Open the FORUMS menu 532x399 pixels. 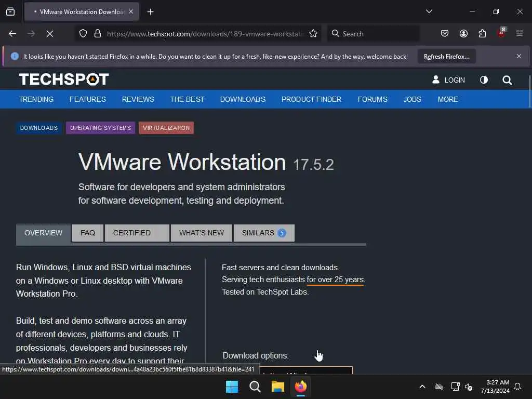point(373,99)
